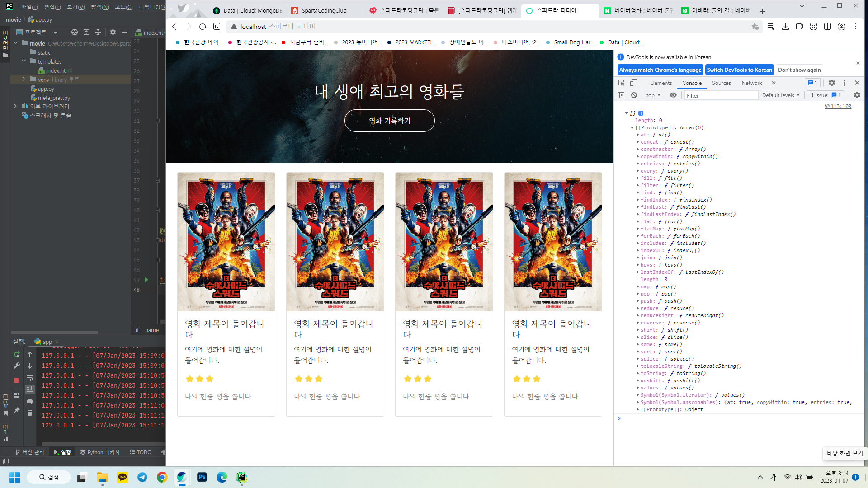Reload the browser page

click(203, 27)
